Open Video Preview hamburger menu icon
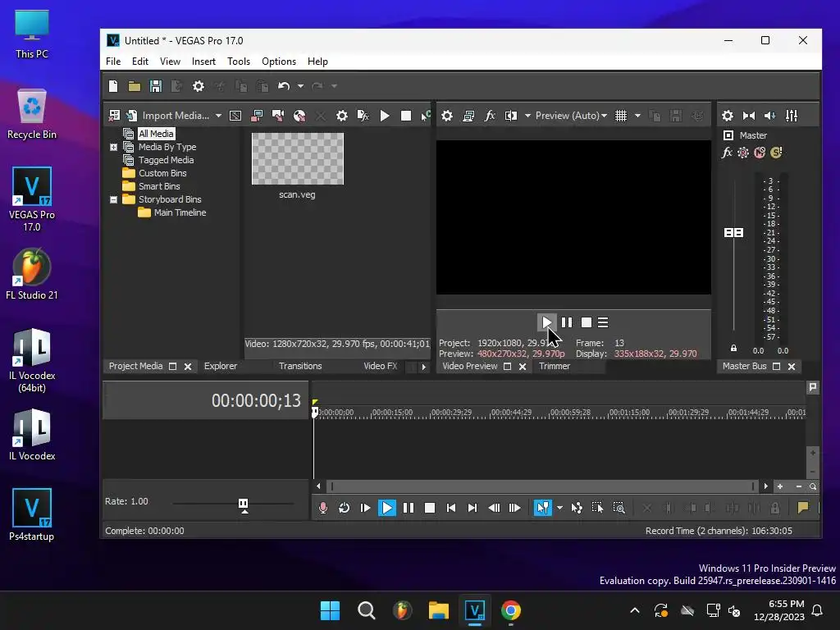This screenshot has height=630, width=840. (603, 322)
